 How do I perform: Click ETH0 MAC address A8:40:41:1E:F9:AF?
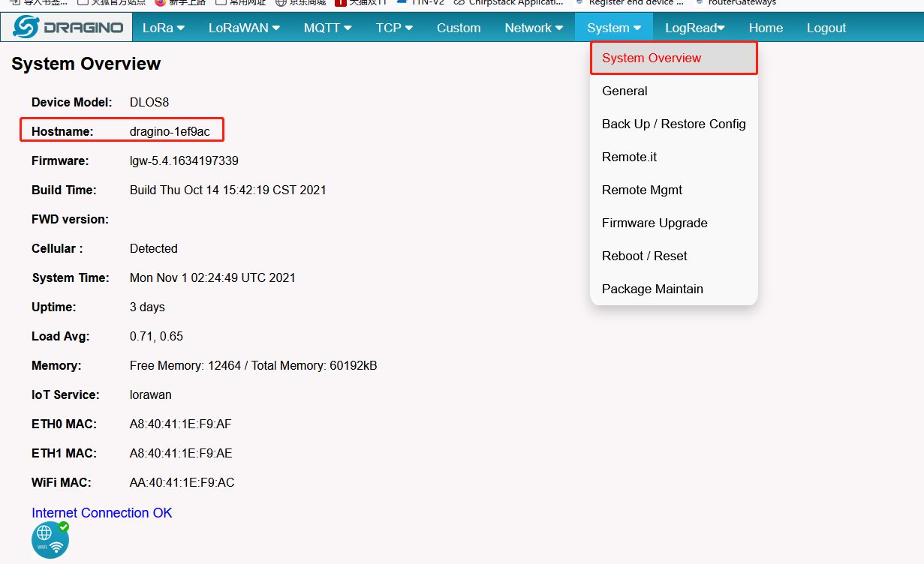tap(181, 424)
